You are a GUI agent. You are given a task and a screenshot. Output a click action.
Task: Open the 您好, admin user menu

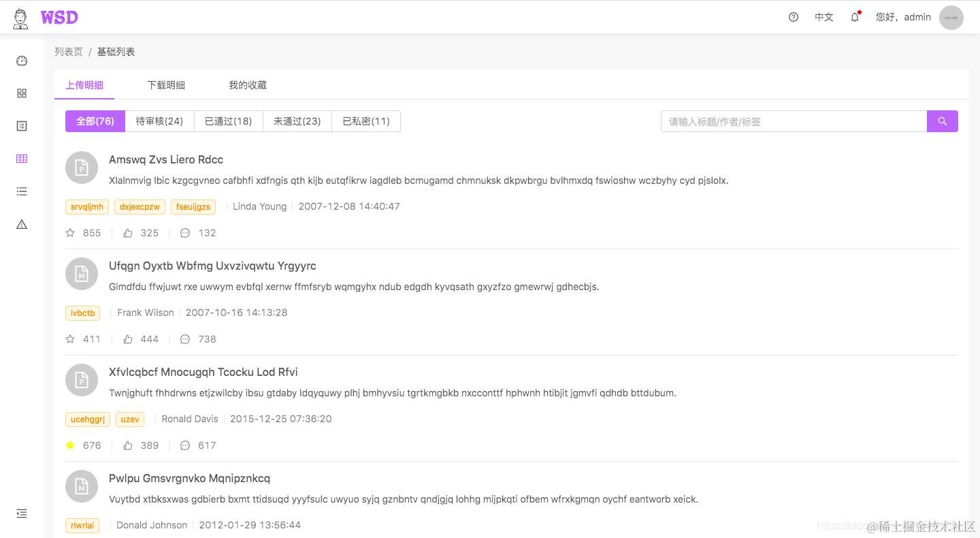tap(903, 17)
